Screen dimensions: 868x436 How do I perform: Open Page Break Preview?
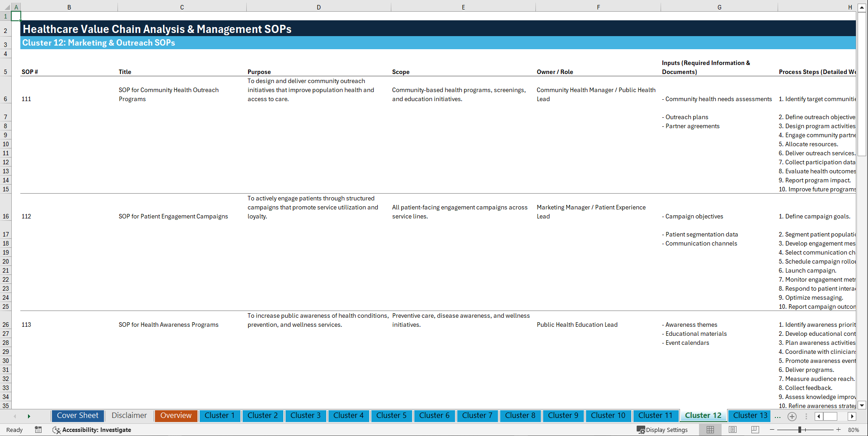point(755,430)
